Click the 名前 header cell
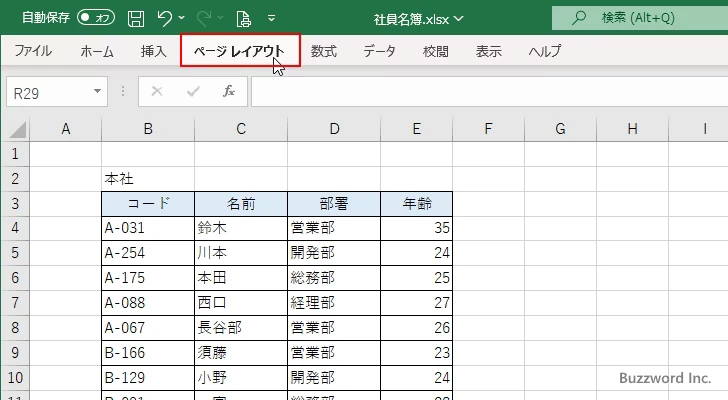This screenshot has width=728, height=400. coord(241,203)
